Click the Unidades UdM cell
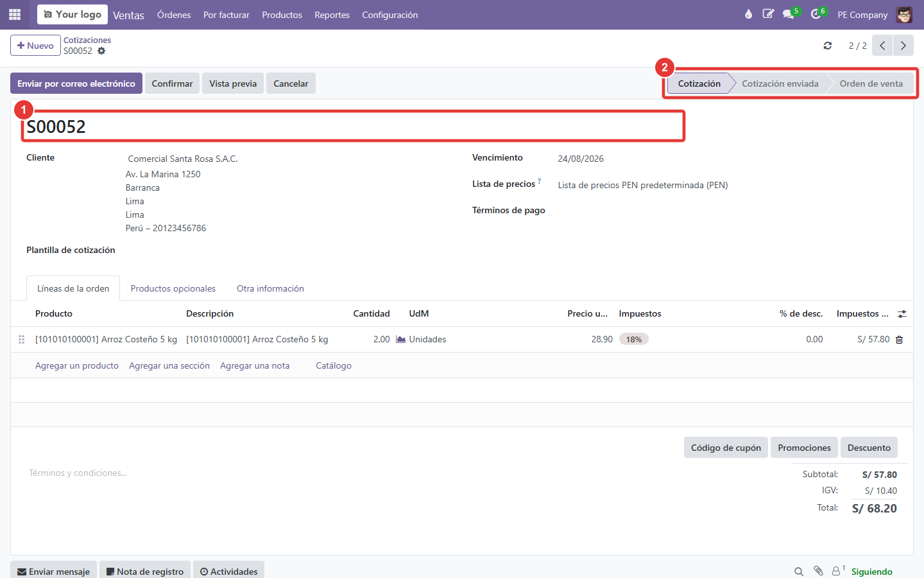 click(x=427, y=339)
